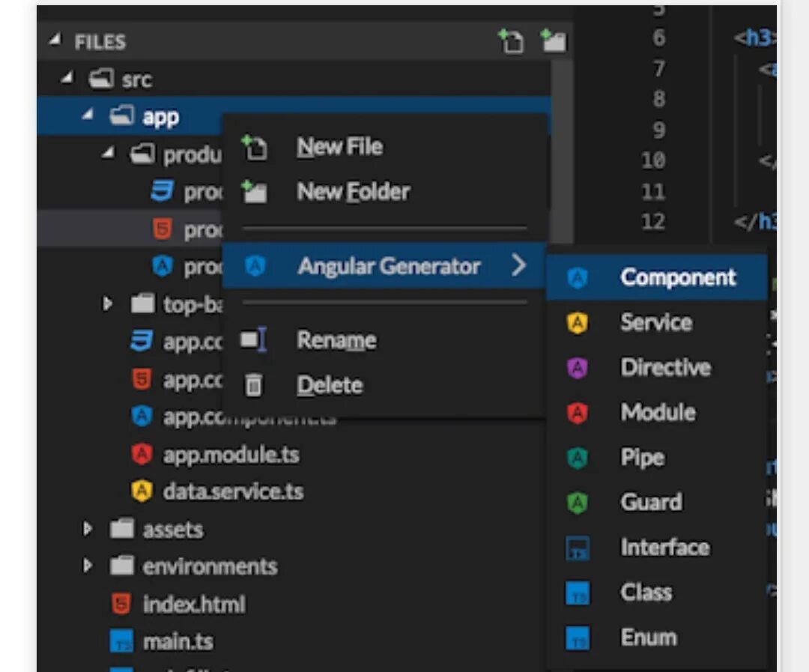The height and width of the screenshot is (672, 809).
Task: Click line number 10 in editor gutter
Action: click(653, 160)
